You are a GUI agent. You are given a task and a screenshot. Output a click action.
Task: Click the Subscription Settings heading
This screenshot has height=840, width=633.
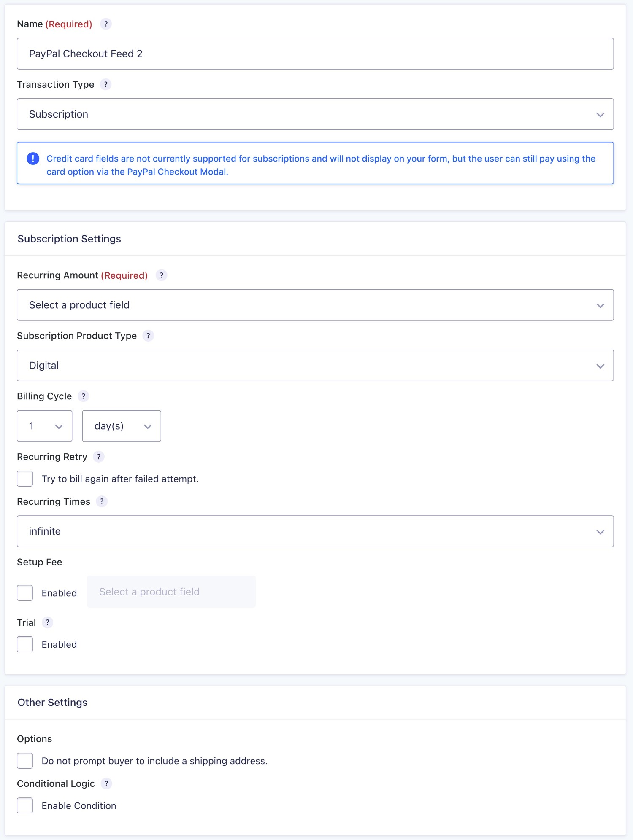[x=69, y=239]
